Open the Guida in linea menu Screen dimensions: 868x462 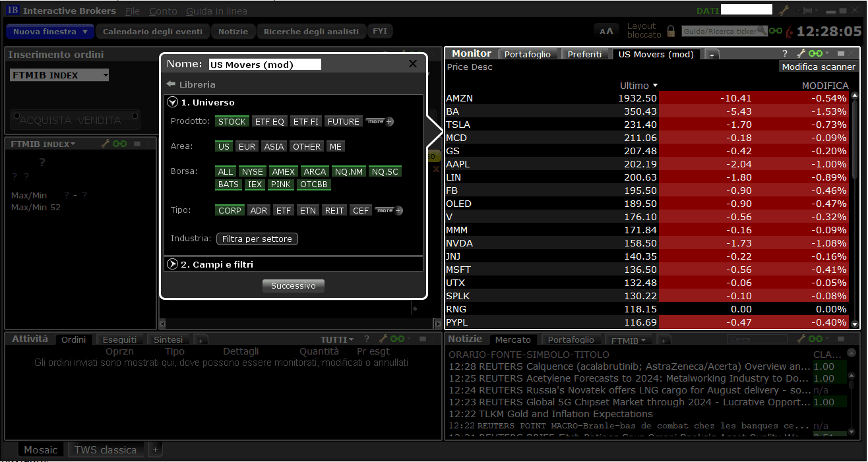coord(217,11)
